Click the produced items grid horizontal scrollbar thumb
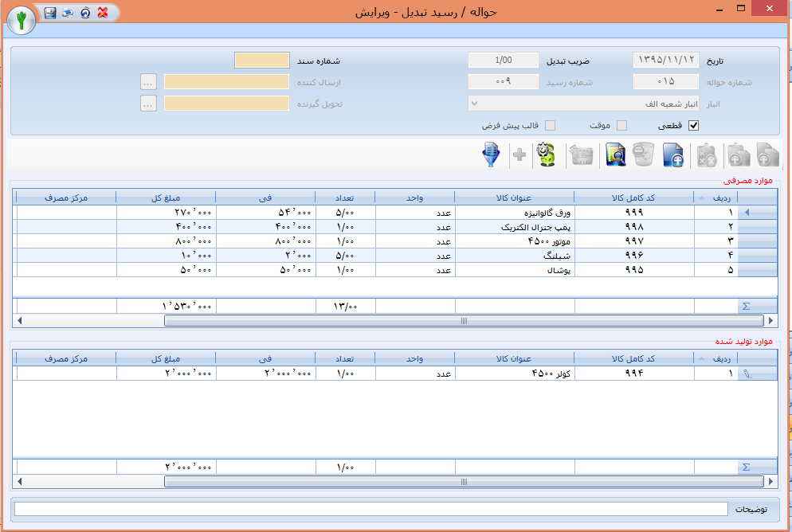Screen dimensions: 792x532 464,482
